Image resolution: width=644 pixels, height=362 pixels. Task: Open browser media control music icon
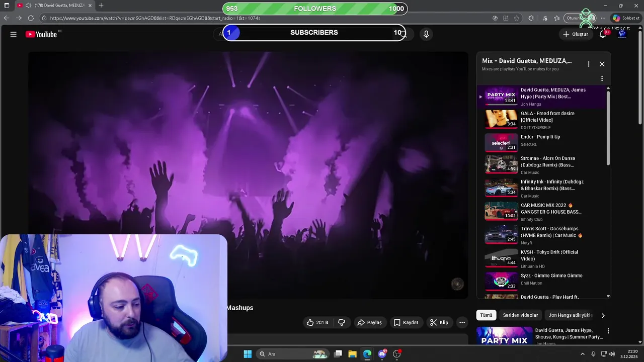click(545, 18)
